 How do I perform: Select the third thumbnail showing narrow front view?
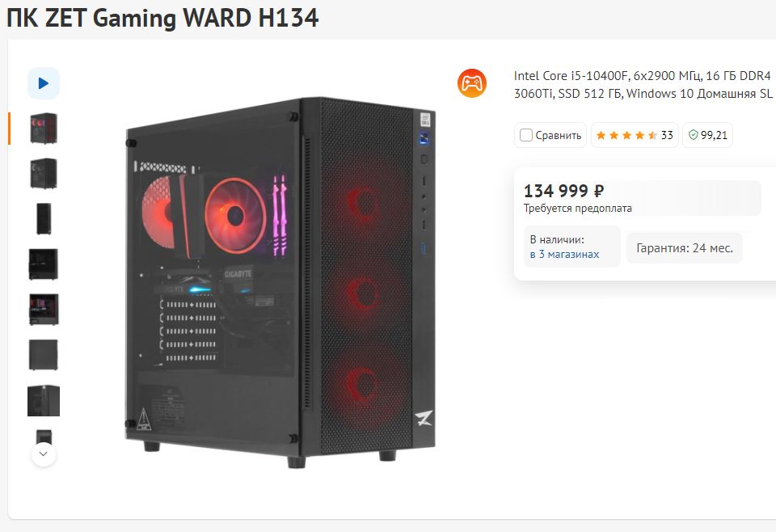click(44, 219)
